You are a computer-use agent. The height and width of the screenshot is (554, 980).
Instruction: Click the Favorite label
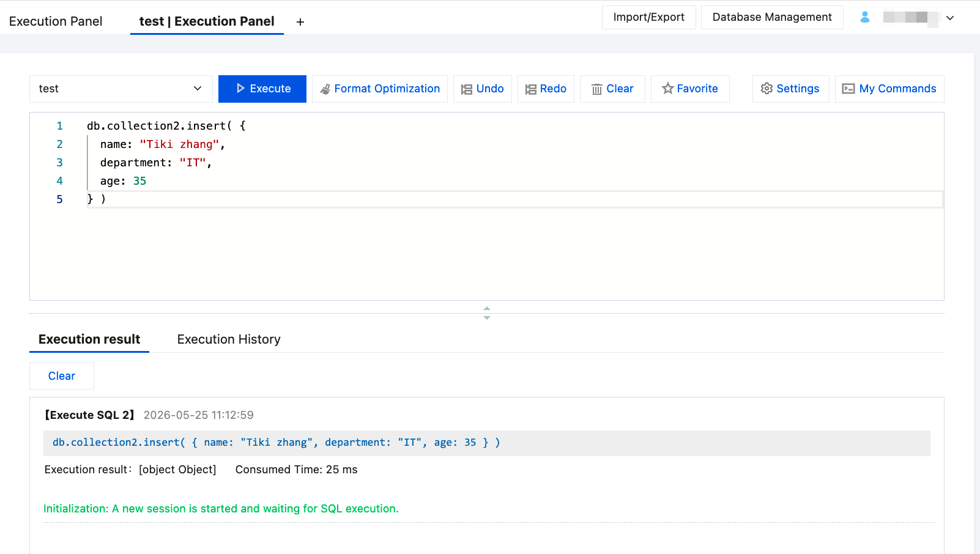(x=697, y=89)
